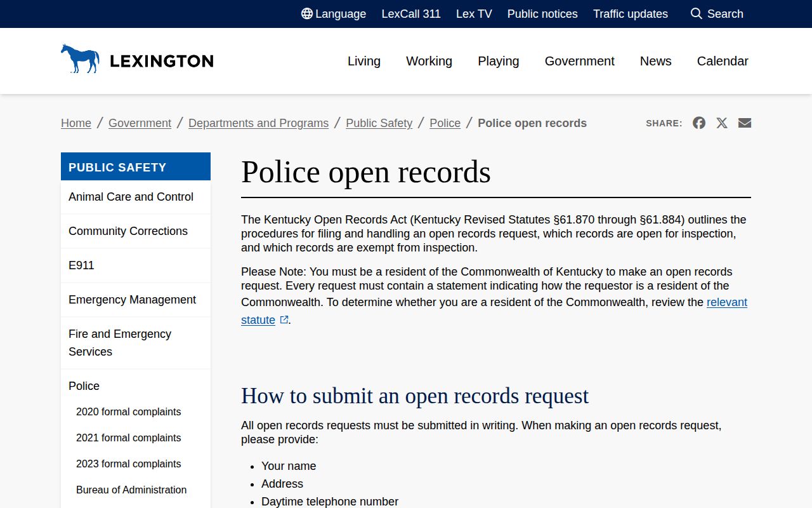
Task: Open Fire and Emergency Services
Action: pyautogui.click(x=136, y=343)
